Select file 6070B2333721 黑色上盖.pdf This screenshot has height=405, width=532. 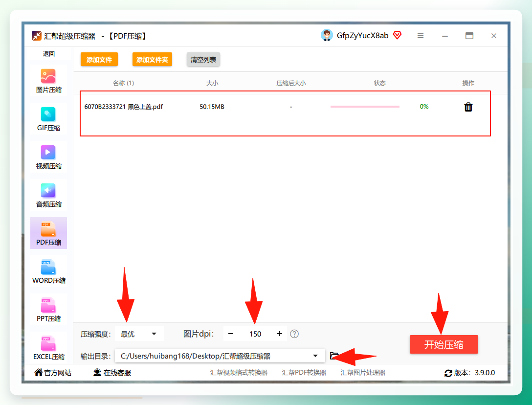[124, 107]
